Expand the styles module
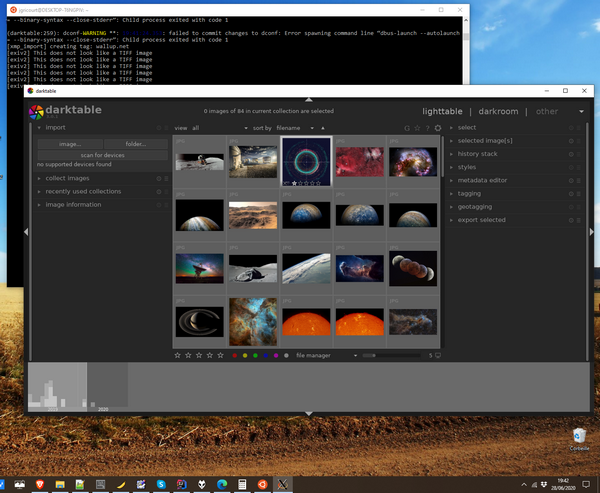 tap(451, 167)
